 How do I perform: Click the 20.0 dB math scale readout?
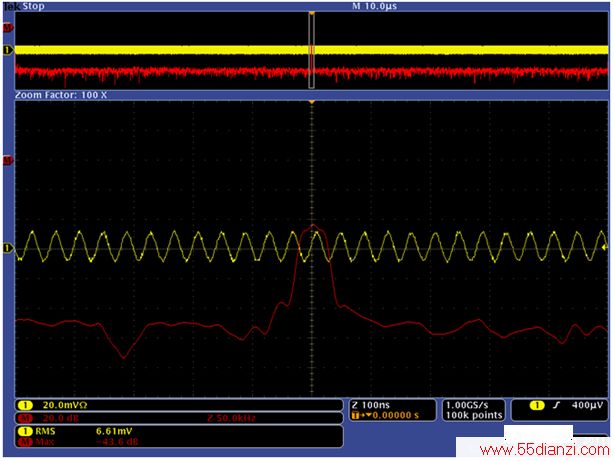[x=60, y=418]
